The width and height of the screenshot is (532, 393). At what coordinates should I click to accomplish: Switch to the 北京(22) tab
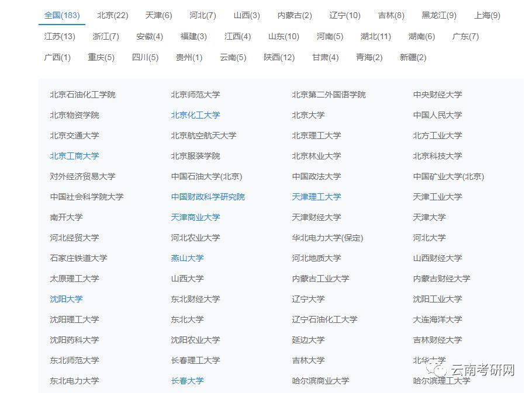click(x=113, y=16)
